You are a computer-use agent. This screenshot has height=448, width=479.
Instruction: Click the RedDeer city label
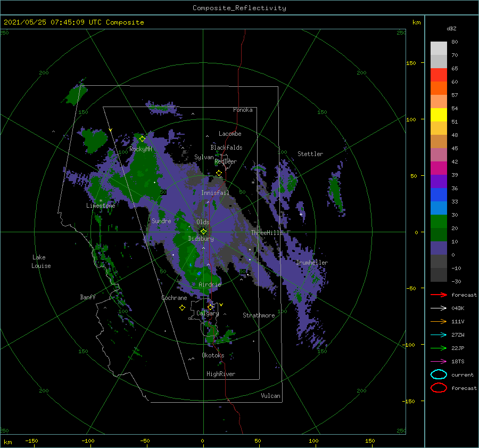coord(226,161)
